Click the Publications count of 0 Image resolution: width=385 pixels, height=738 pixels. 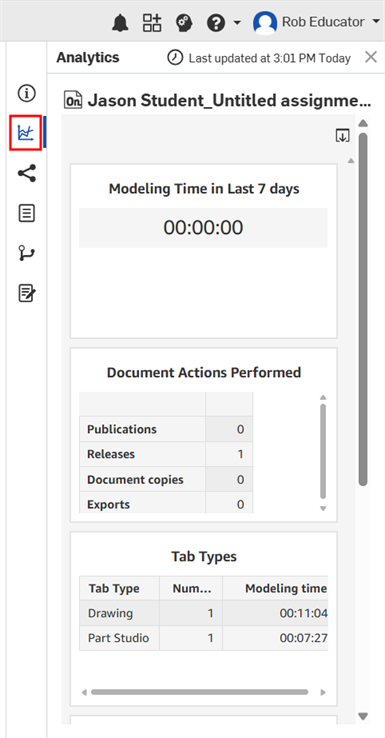coord(241,429)
